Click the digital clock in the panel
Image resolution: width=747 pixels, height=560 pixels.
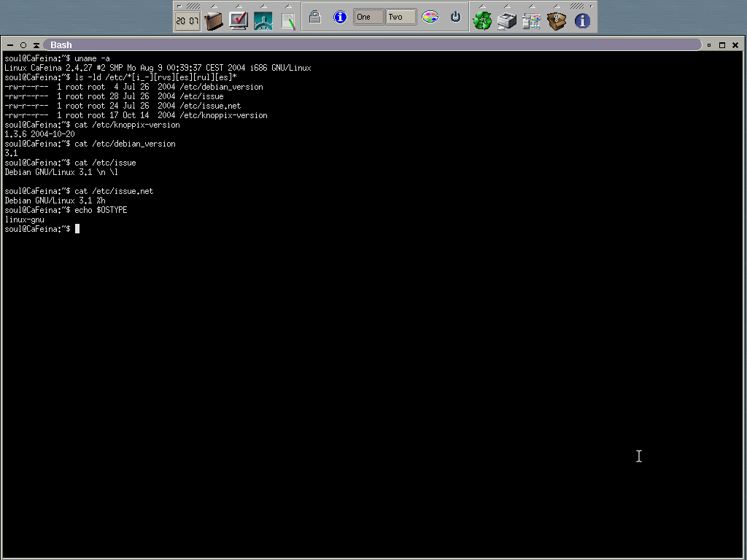tap(187, 20)
